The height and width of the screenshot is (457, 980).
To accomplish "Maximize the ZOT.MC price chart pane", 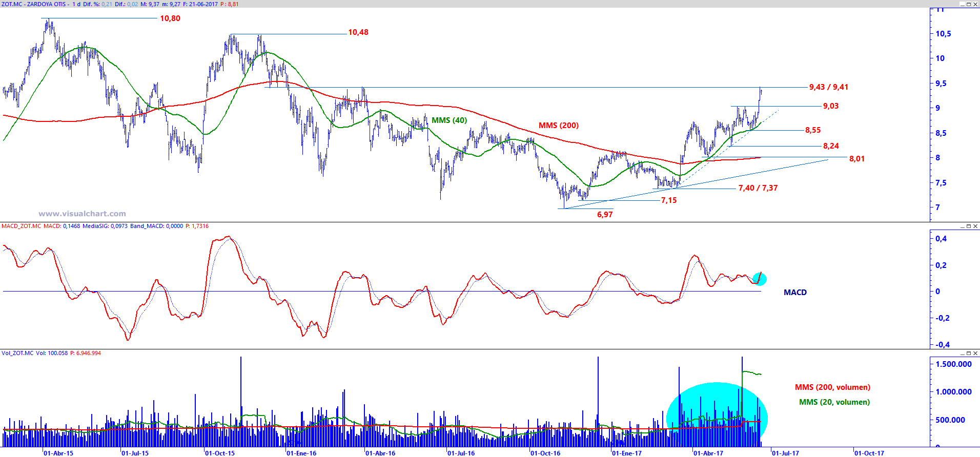I will [x=969, y=4].
